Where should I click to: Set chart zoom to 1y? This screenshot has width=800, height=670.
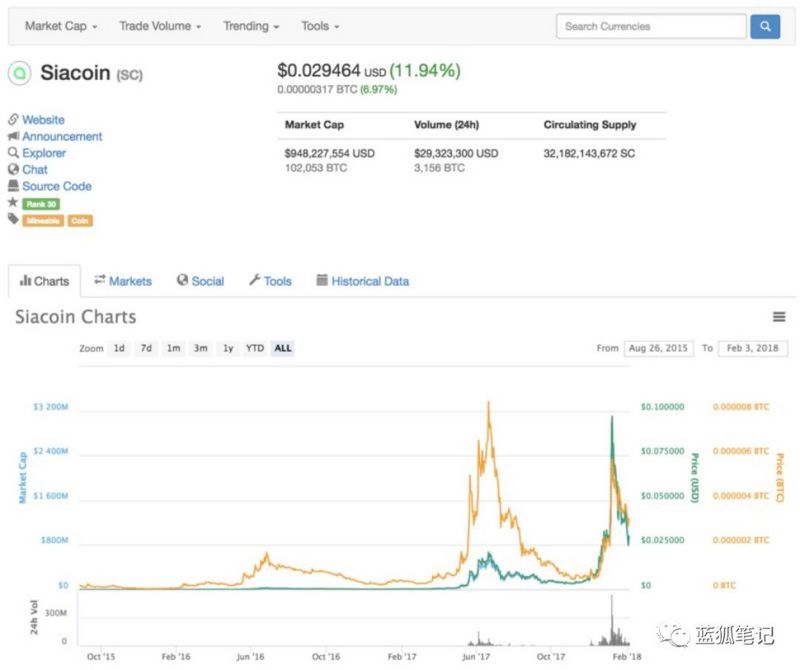(x=228, y=348)
